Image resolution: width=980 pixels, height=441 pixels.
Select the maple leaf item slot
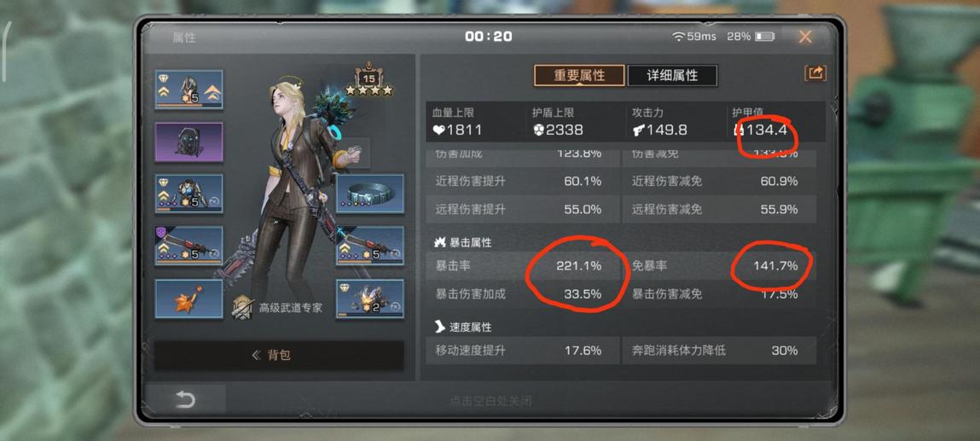pos(188,299)
